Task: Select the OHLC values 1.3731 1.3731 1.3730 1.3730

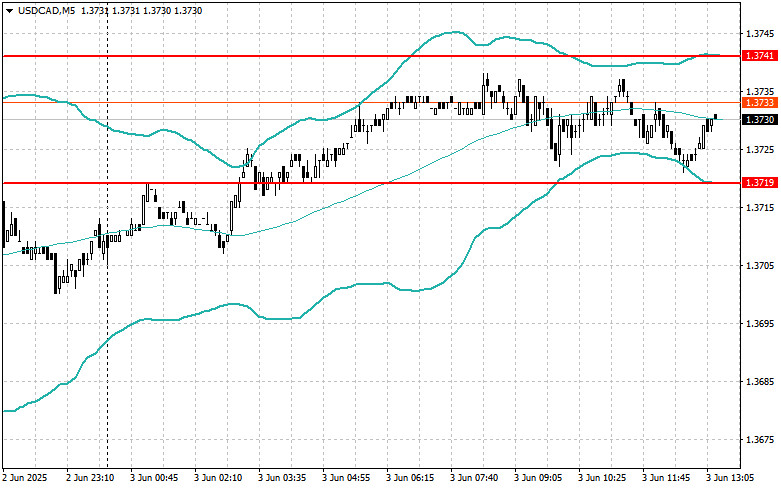Action: (141, 10)
